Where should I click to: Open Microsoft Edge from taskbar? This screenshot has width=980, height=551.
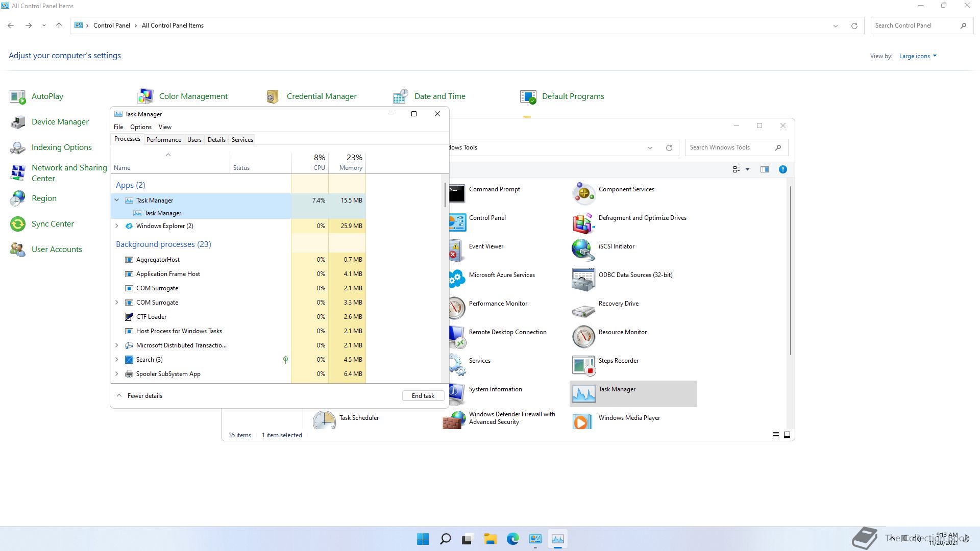pos(512,539)
